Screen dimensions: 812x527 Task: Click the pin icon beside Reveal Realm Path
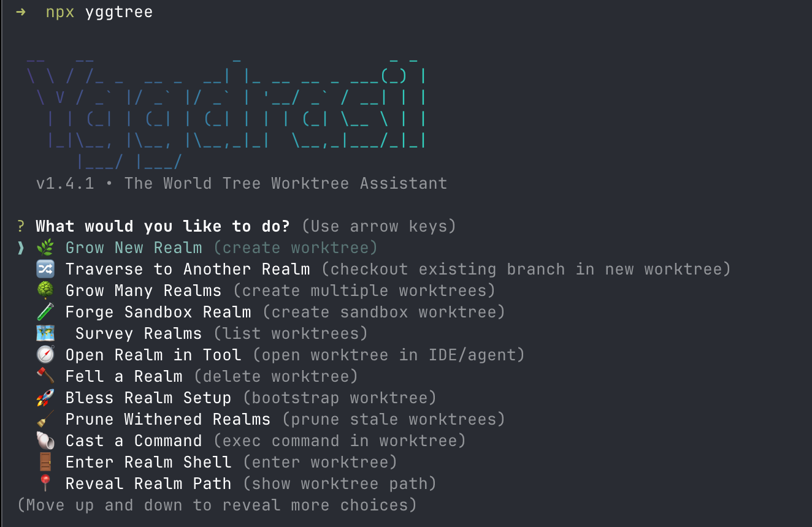click(45, 483)
